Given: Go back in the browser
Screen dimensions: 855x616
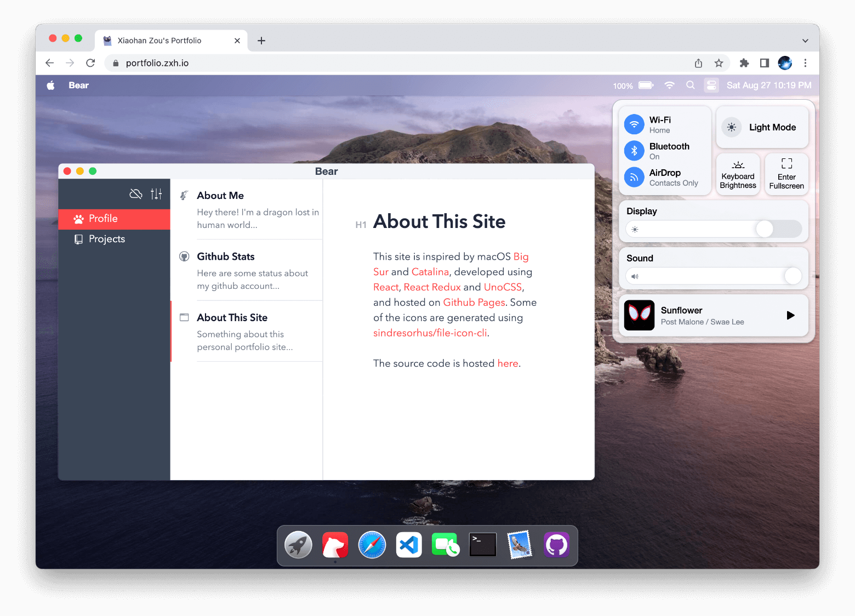Looking at the screenshot, I should (49, 63).
